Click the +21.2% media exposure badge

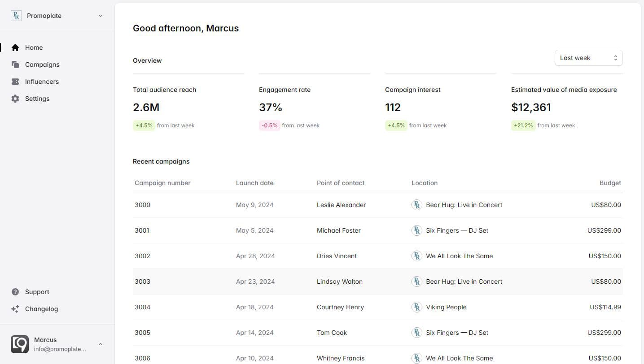(523, 126)
